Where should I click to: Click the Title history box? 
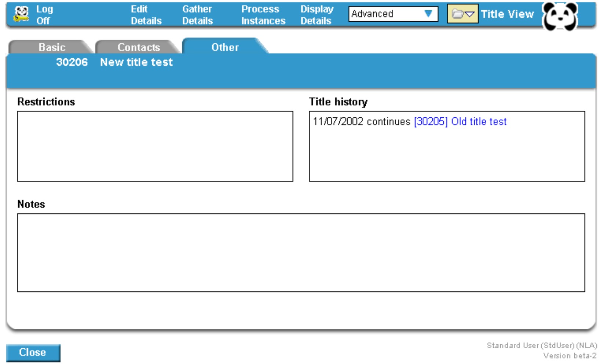tap(447, 146)
